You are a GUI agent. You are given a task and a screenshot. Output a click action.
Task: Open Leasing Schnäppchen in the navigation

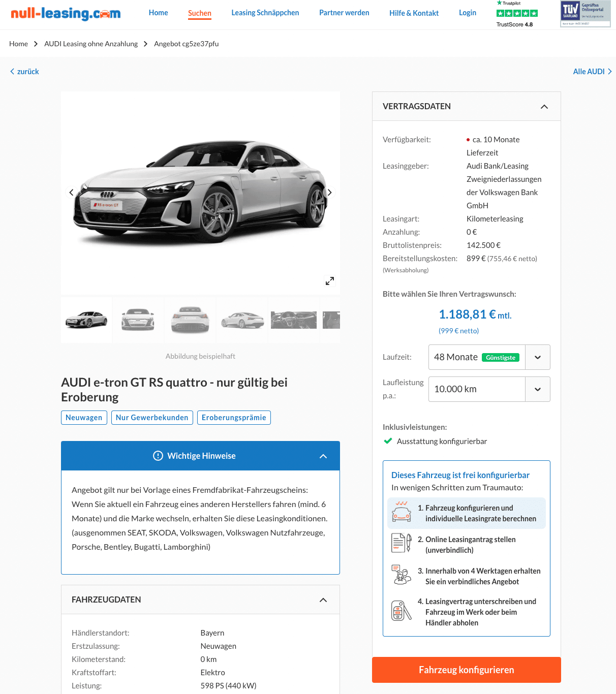pos(265,13)
